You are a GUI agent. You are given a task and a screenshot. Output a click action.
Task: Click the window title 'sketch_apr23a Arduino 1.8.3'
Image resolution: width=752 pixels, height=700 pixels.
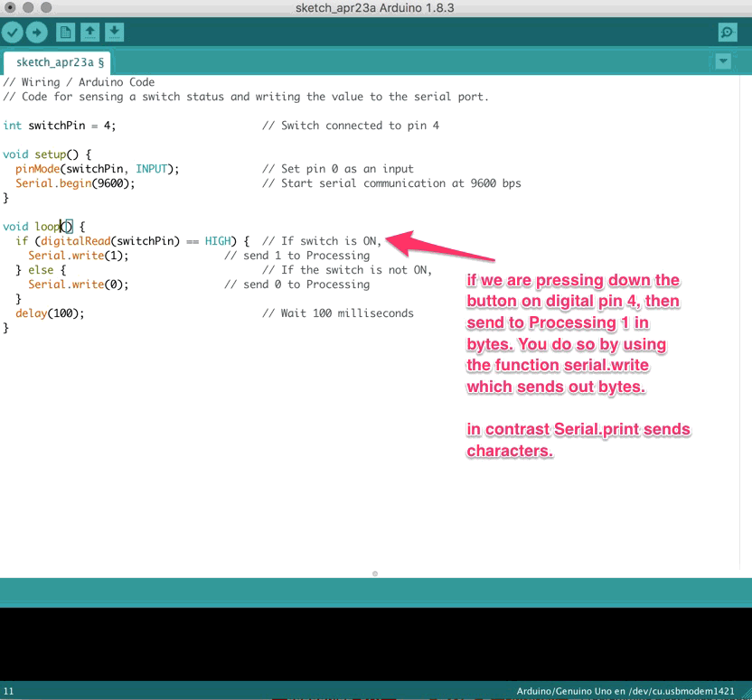click(374, 7)
